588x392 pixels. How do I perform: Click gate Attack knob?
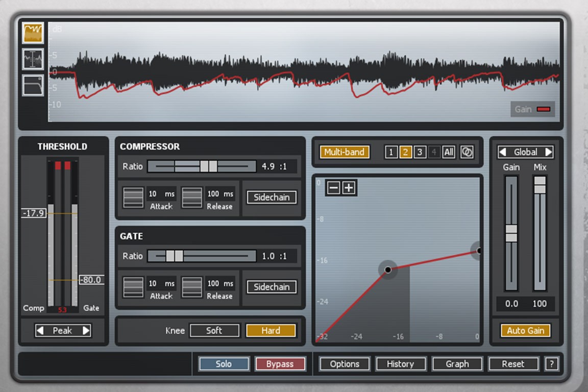tap(133, 287)
